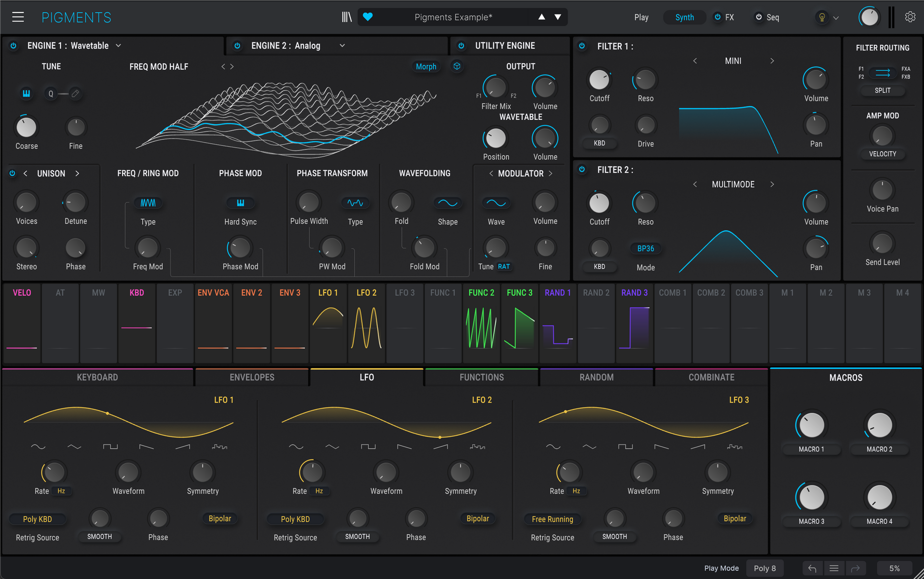This screenshot has height=579, width=924.
Task: Choose the Phase Transform type icon
Action: point(355,203)
